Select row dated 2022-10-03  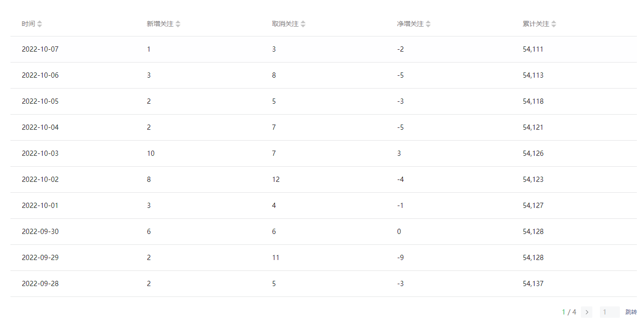[x=40, y=153]
